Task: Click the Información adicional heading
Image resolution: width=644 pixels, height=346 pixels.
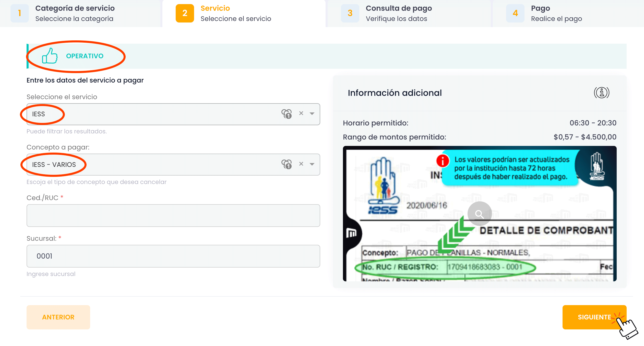Action: [395, 93]
